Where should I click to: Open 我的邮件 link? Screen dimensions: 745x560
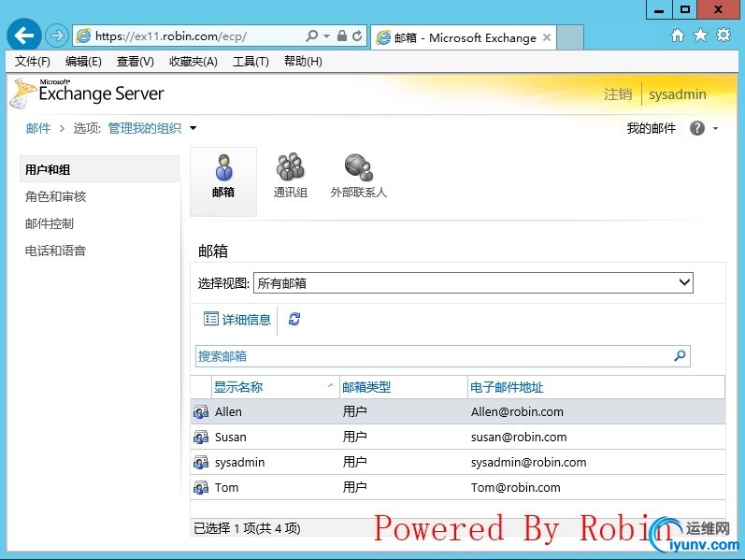(x=651, y=128)
